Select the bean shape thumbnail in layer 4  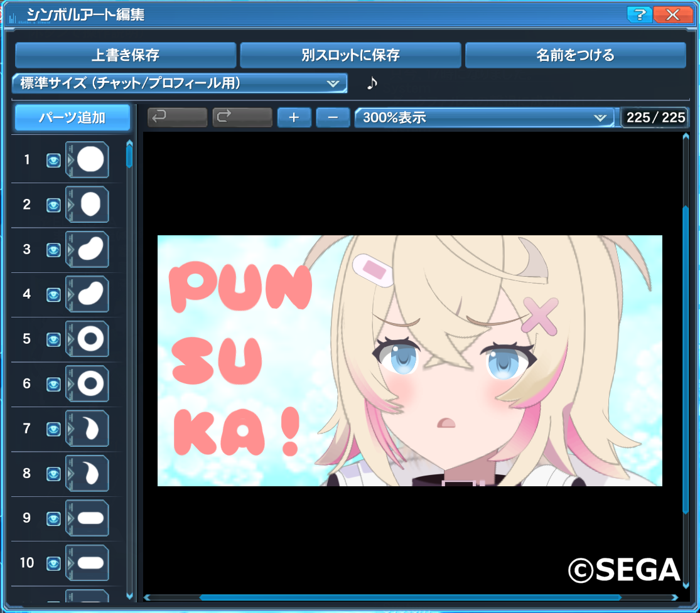pos(90,294)
